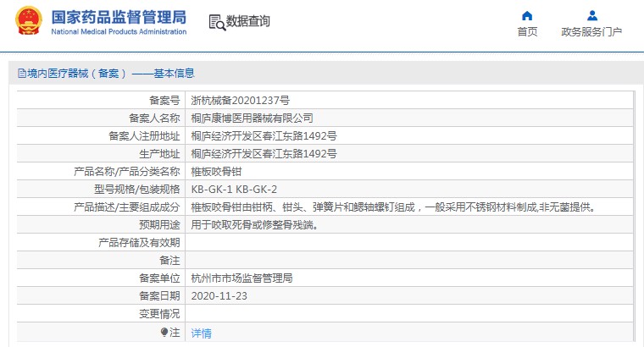The image size is (644, 347).
Task: Select value 桐庐康博医用器械有限公司
Action: [x=252, y=118]
